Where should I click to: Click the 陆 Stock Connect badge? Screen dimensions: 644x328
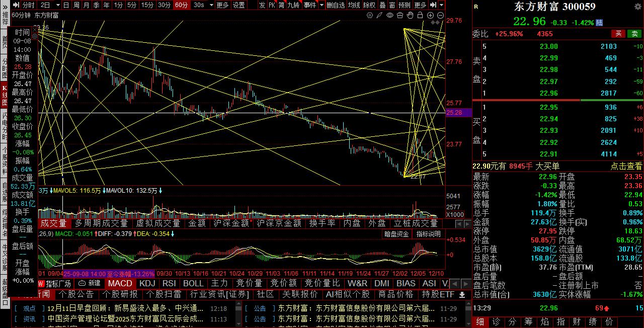pos(600,22)
